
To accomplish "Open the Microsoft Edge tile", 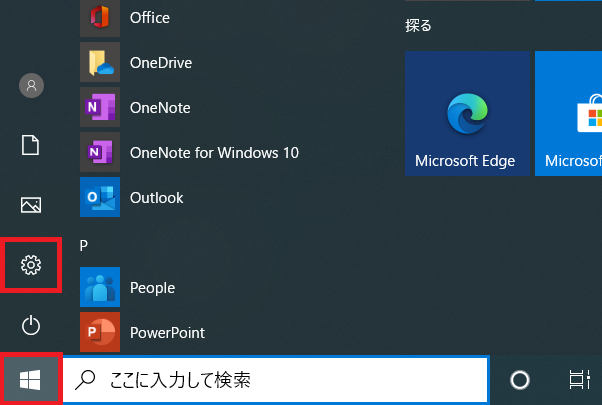I will [x=467, y=114].
